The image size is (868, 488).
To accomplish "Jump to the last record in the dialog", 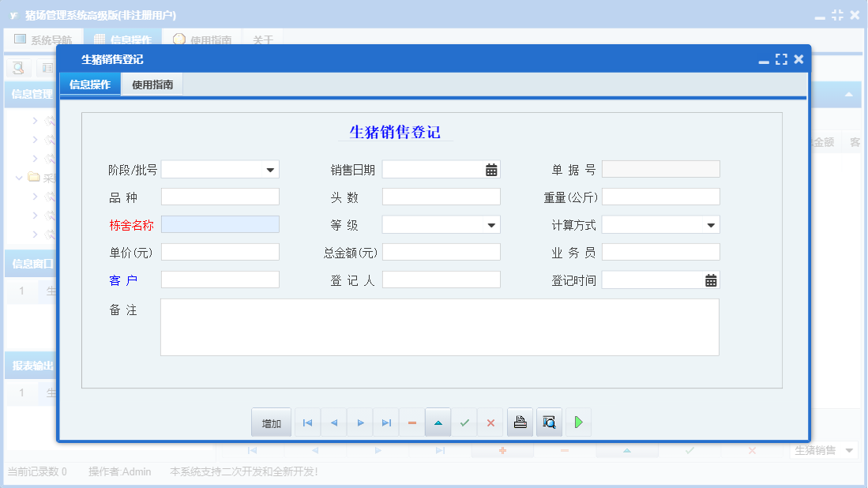I will click(386, 423).
